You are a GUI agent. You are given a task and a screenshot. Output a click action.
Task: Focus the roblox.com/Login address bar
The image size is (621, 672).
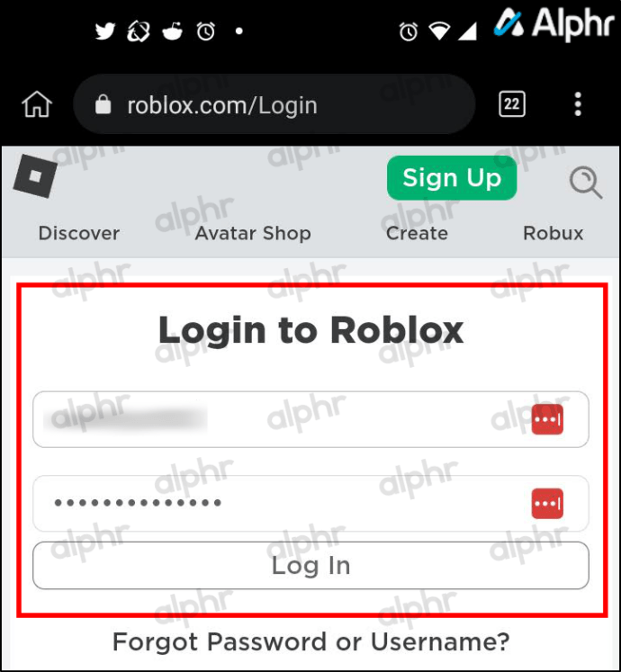pyautogui.click(x=274, y=104)
